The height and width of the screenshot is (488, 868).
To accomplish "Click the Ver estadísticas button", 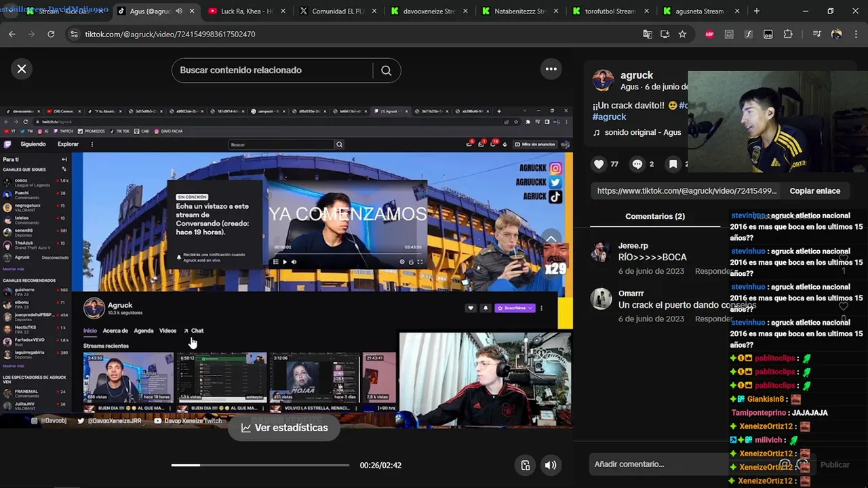I will (284, 428).
